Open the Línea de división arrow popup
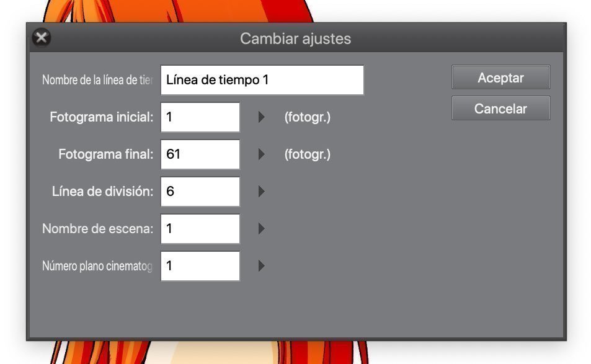The image size is (591, 364). 261,192
